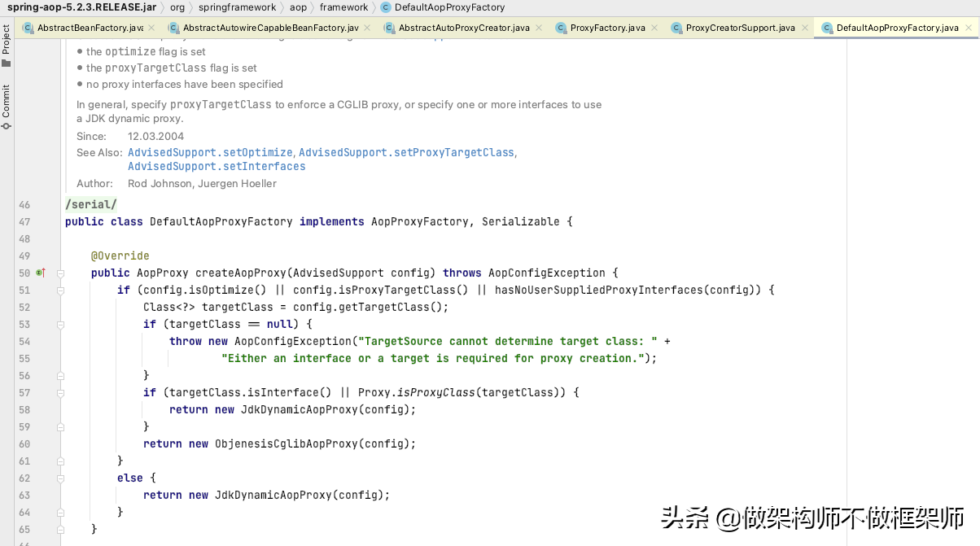Fold the outer if block on line 51

60,290
